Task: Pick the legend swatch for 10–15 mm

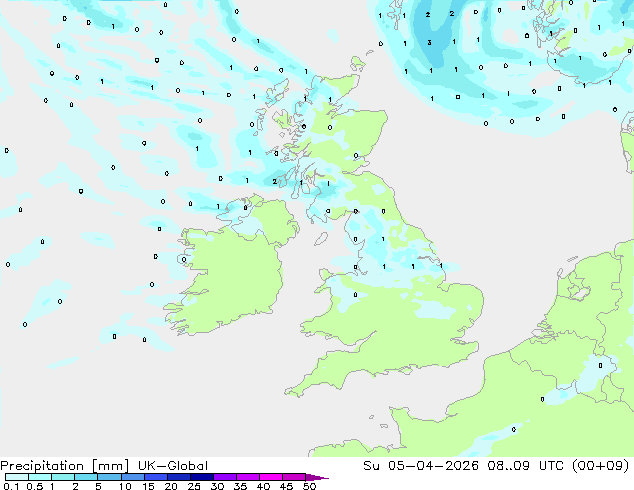Action: tap(132, 477)
